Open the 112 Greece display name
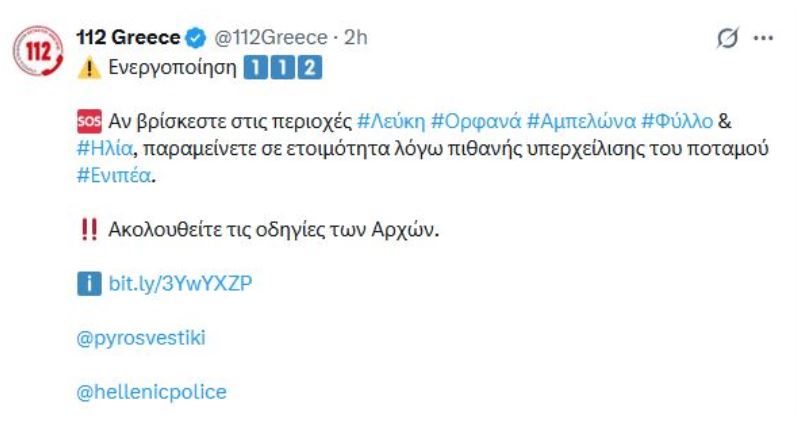The height and width of the screenshot is (422, 797). 129,38
